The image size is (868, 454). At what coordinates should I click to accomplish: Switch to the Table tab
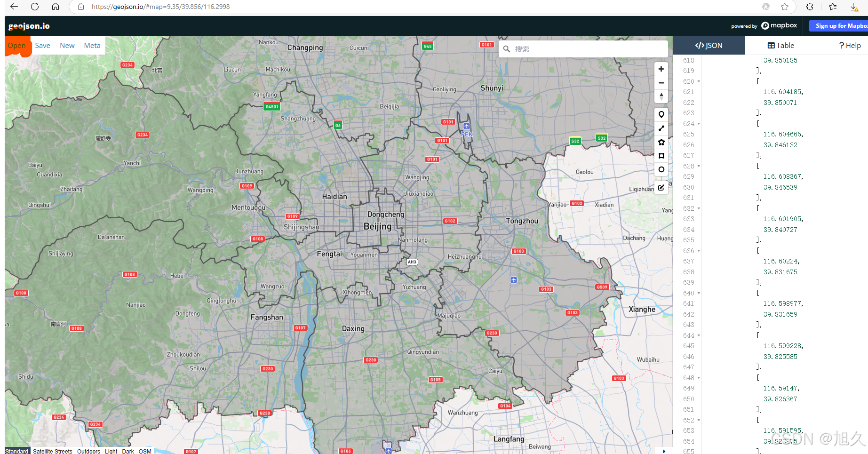point(781,46)
